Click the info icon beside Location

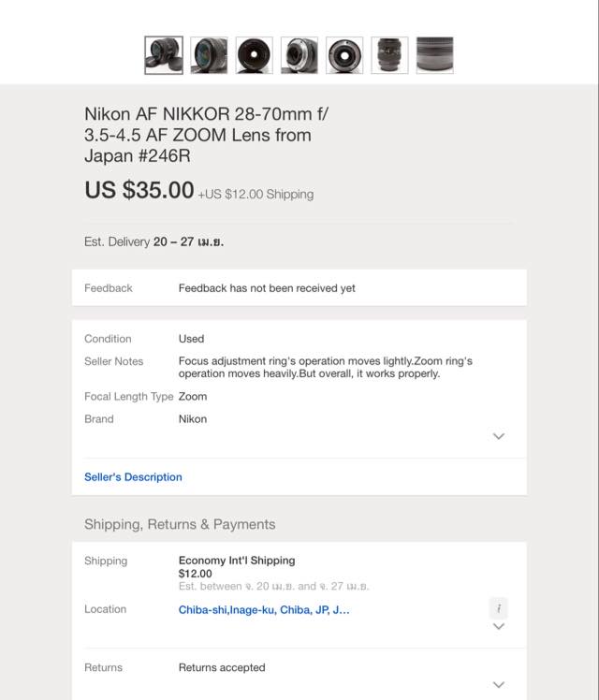[499, 607]
